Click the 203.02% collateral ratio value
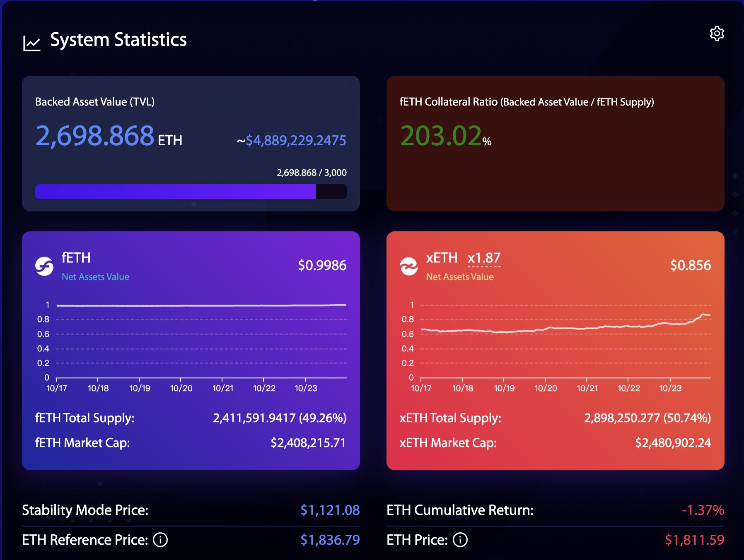The width and height of the screenshot is (744, 560). coord(446,136)
